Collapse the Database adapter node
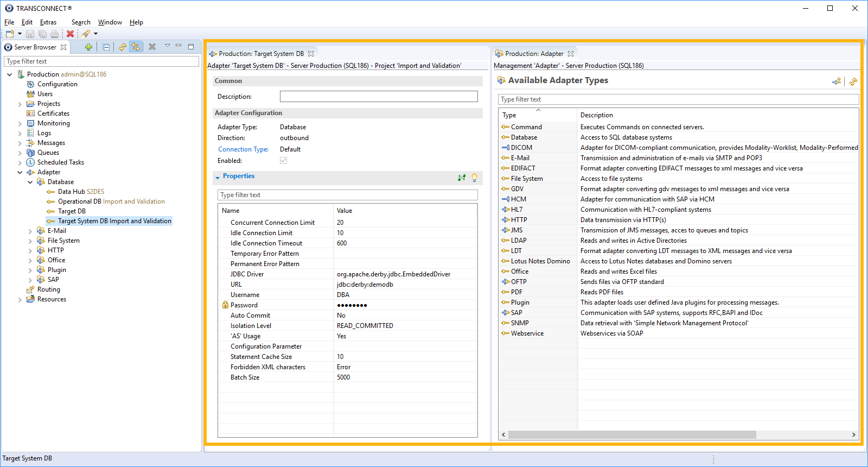The height and width of the screenshot is (467, 868). coord(30,182)
